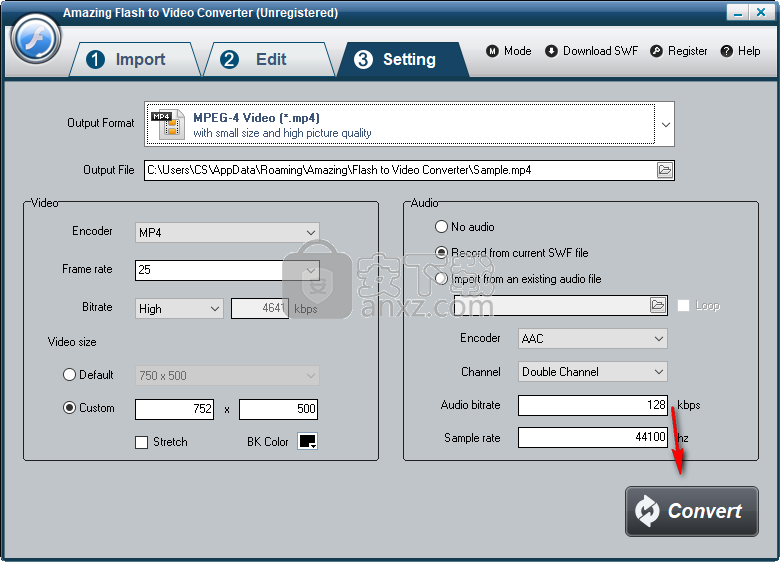
Task: Click the custom height field 500
Action: coord(278,409)
